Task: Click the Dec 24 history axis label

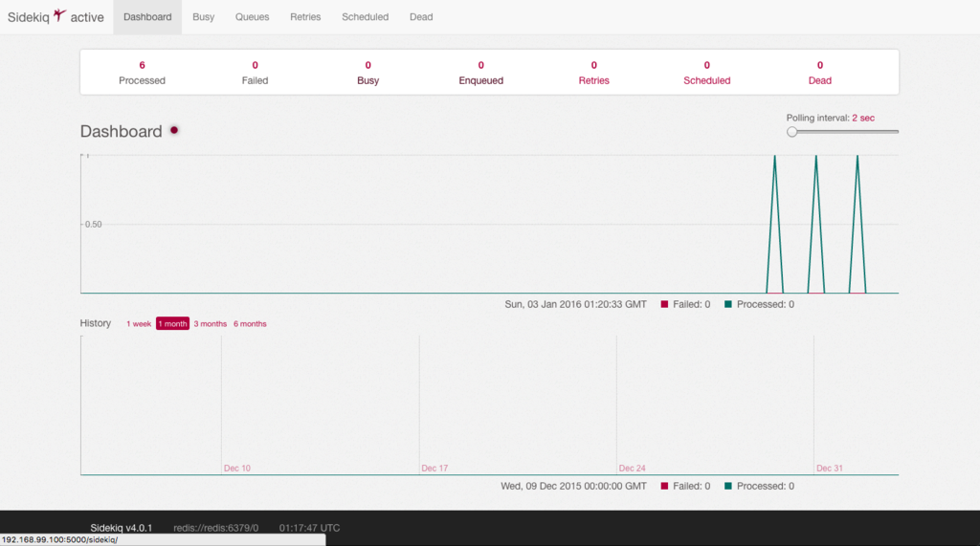Action: (632, 468)
